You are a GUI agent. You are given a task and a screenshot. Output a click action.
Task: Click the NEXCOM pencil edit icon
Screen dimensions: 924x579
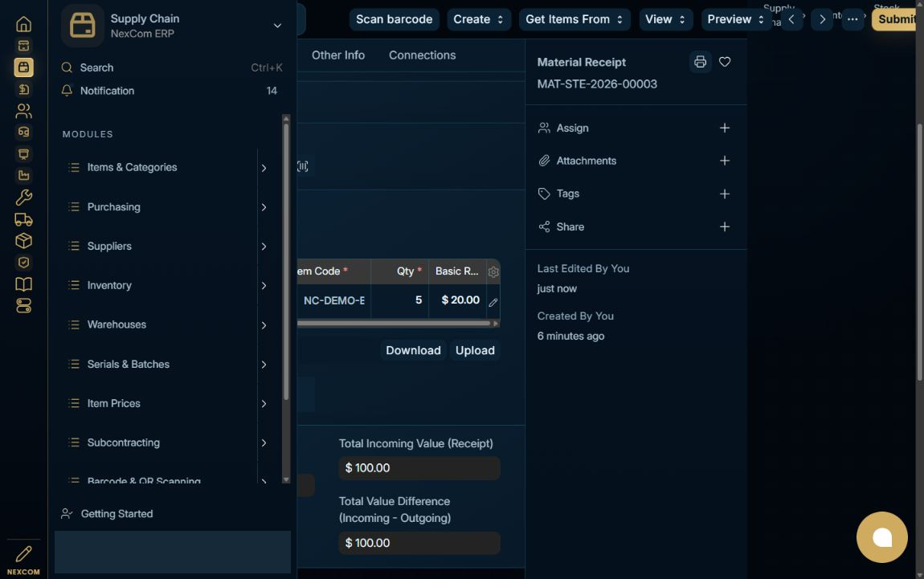[x=23, y=553]
